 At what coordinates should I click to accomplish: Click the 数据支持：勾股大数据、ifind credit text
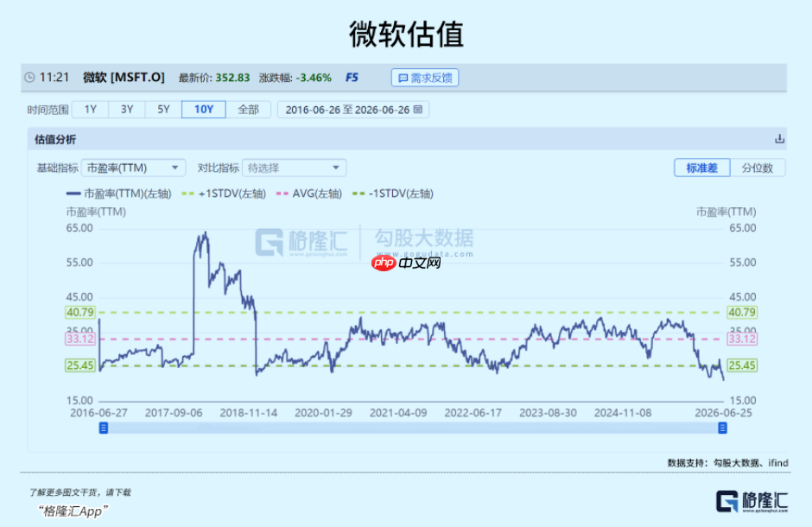(727, 463)
